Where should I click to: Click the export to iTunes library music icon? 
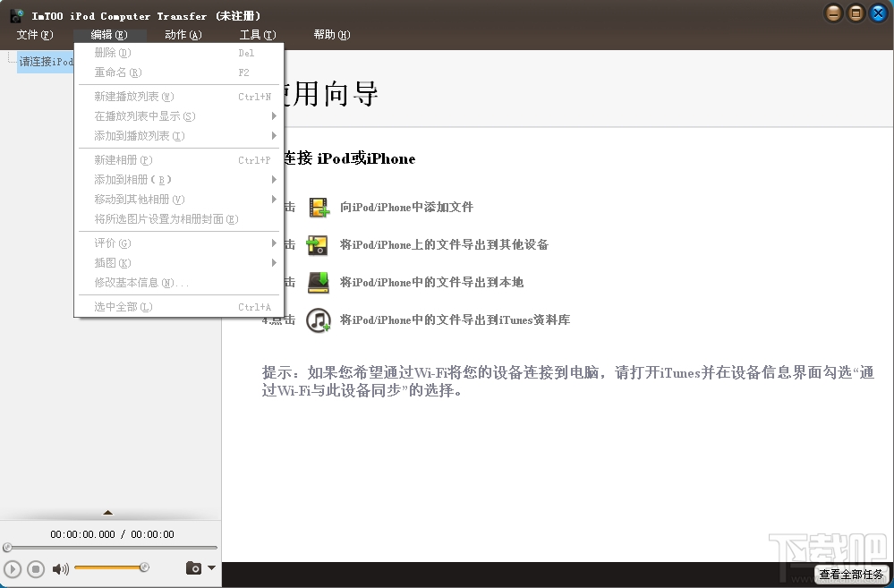(x=318, y=320)
